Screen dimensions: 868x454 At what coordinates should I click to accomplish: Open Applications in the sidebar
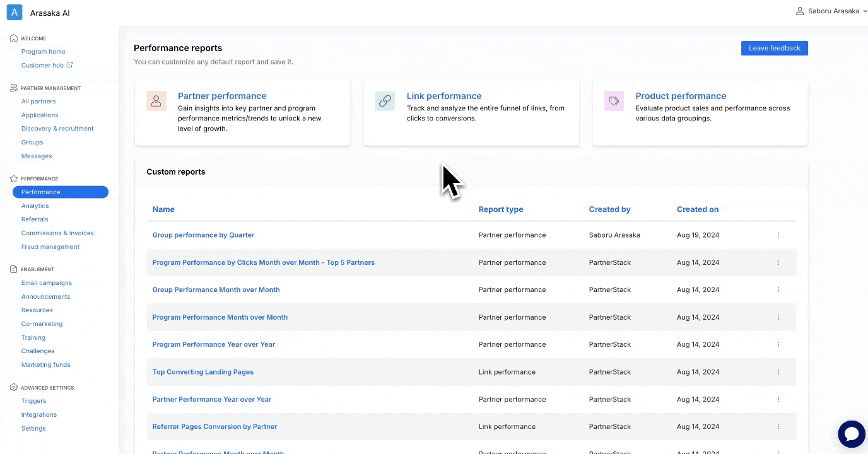point(40,115)
